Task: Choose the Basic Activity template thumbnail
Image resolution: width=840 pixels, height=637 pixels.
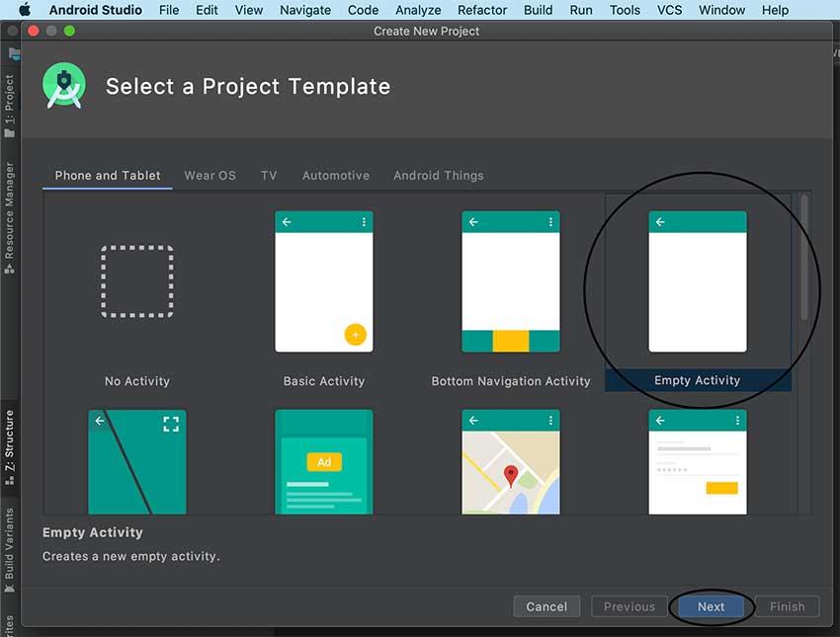Action: click(x=324, y=281)
